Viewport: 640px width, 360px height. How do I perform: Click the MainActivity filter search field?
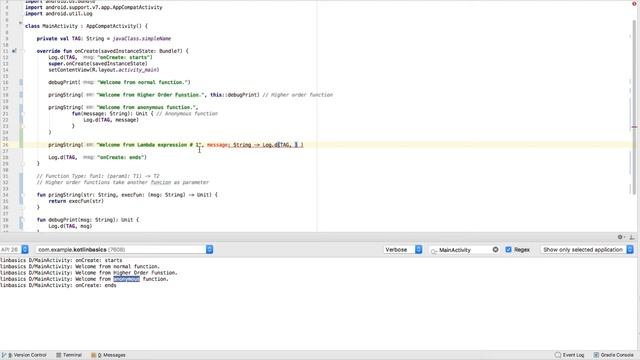pyautogui.click(x=464, y=250)
